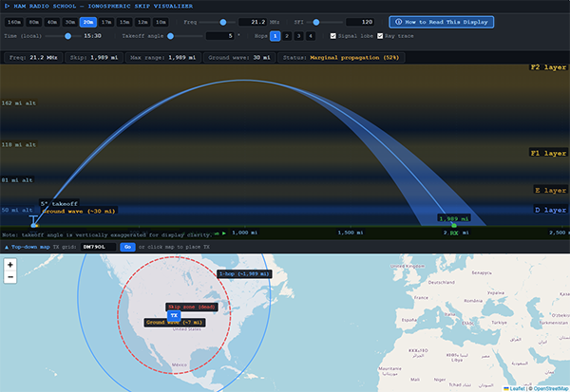Select the 12m band button
The image size is (570, 392).
pyautogui.click(x=142, y=22)
